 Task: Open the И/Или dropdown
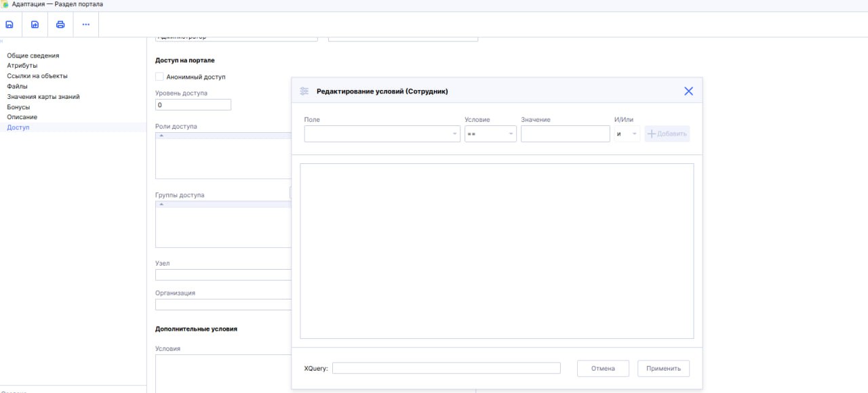coord(627,134)
